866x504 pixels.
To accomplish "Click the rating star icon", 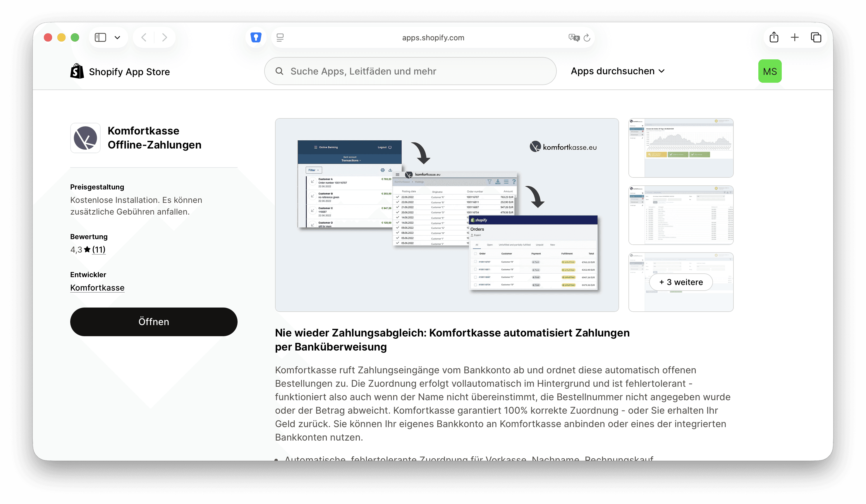I will pos(87,250).
